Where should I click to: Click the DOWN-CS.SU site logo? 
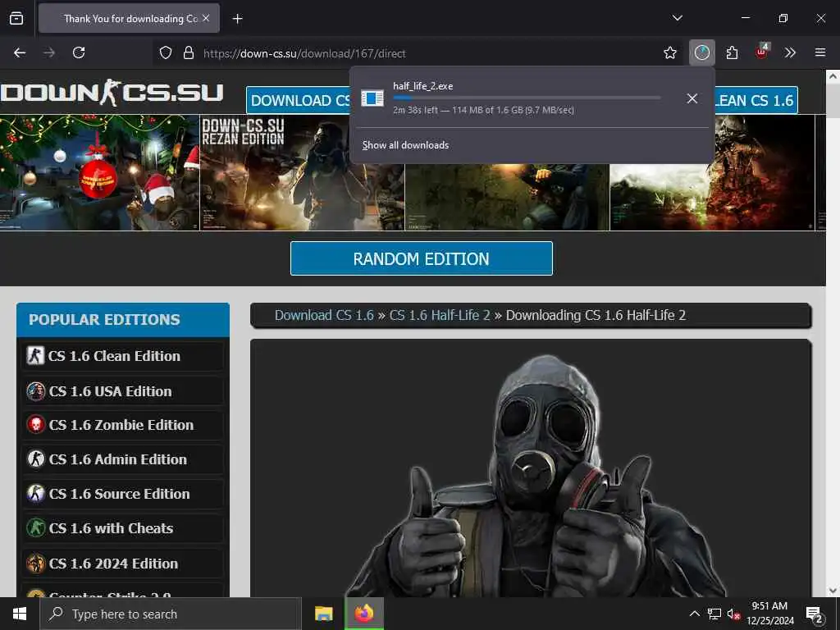pos(111,92)
